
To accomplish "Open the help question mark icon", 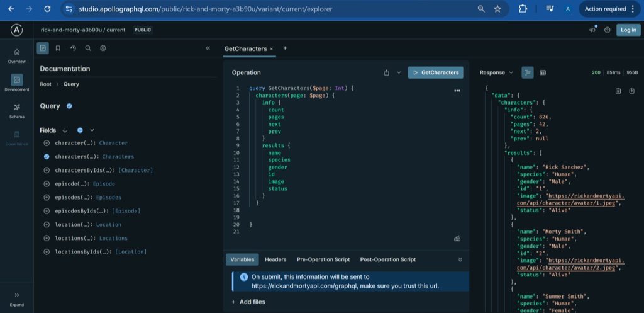I will [x=608, y=30].
